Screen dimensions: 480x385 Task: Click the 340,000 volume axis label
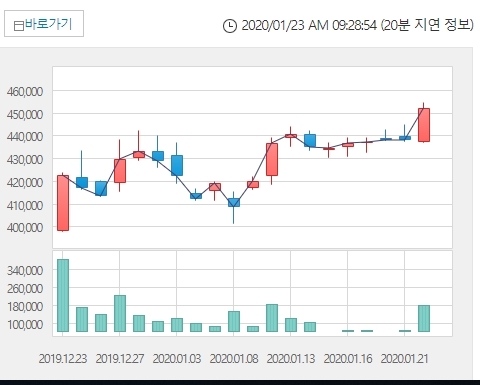25,270
